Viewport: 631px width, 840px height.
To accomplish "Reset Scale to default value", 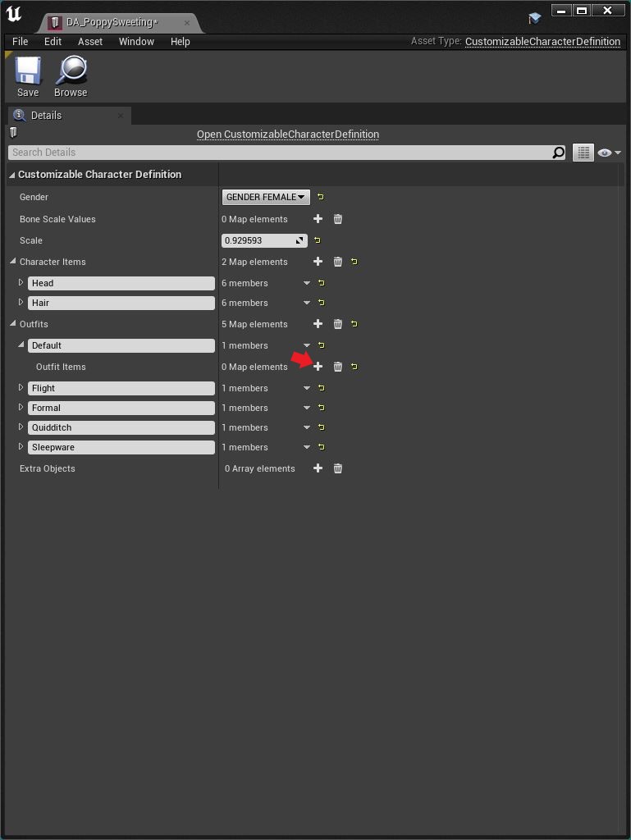I will coord(317,240).
